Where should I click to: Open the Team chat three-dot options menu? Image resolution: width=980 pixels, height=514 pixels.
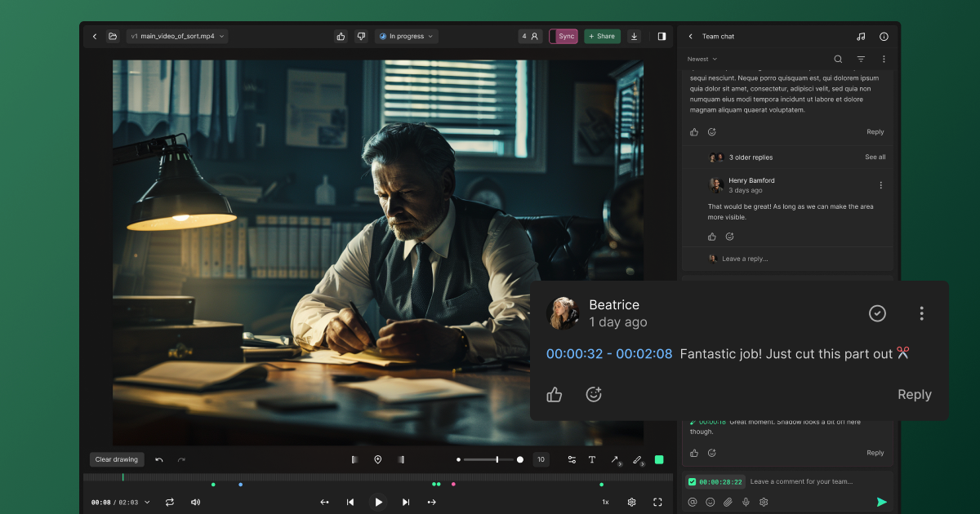pos(884,59)
